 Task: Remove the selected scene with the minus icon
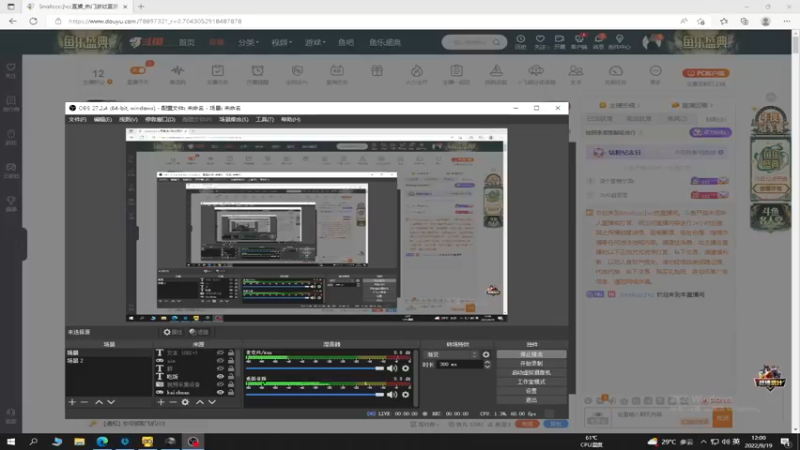tap(84, 402)
